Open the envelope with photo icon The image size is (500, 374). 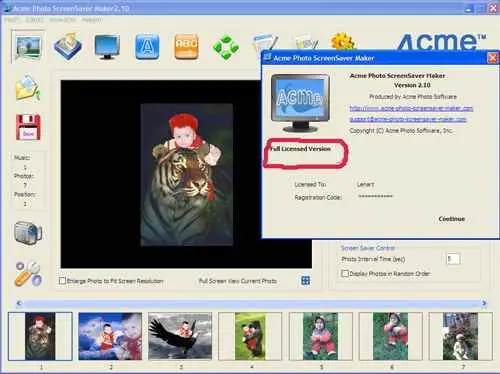tap(28, 88)
